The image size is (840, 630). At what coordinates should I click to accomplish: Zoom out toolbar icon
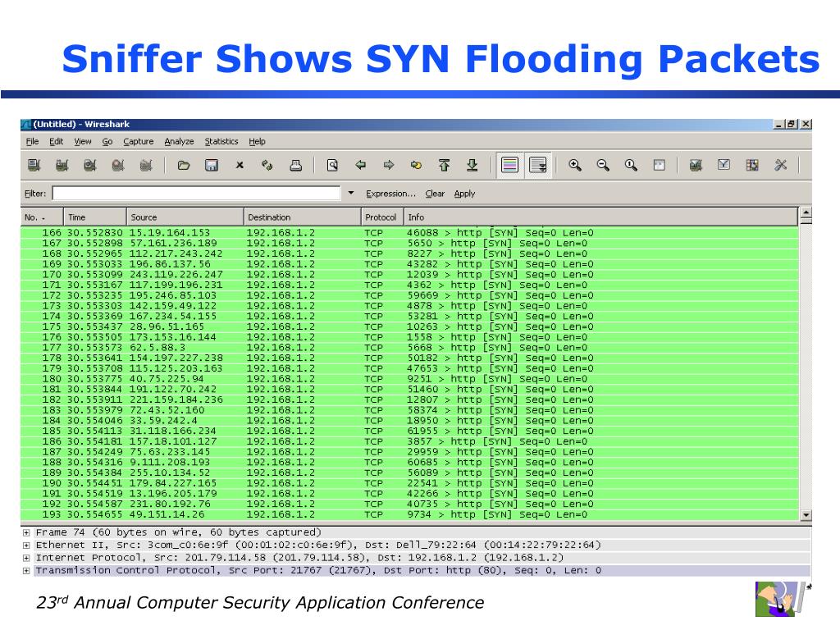tap(603, 165)
